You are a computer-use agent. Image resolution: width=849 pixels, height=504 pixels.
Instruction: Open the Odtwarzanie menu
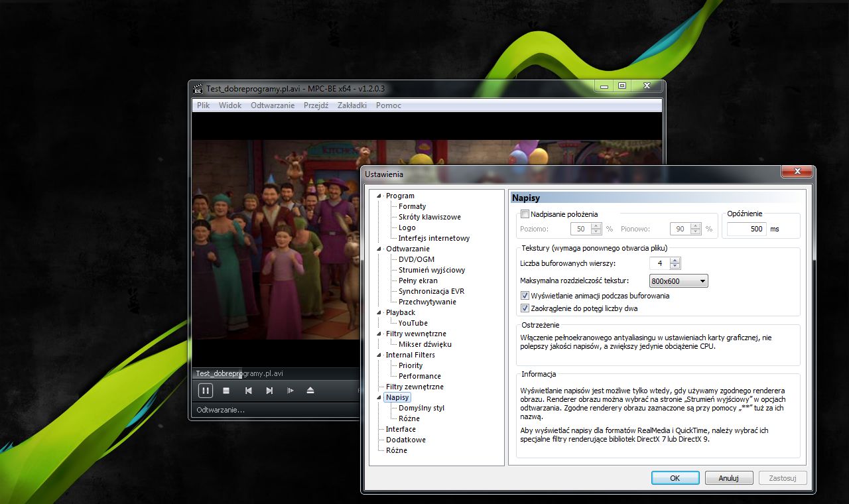(272, 105)
